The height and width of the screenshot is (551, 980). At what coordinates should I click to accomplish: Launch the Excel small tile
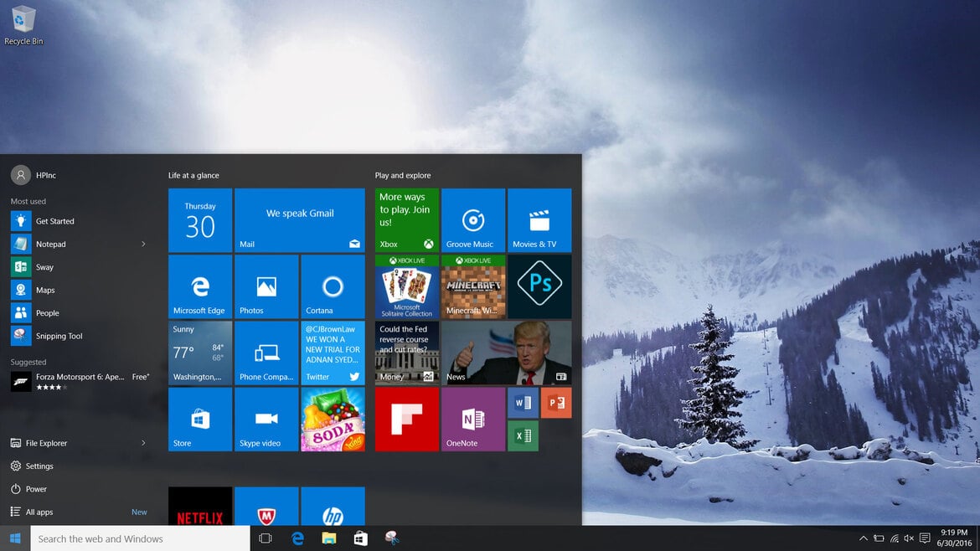coord(524,436)
